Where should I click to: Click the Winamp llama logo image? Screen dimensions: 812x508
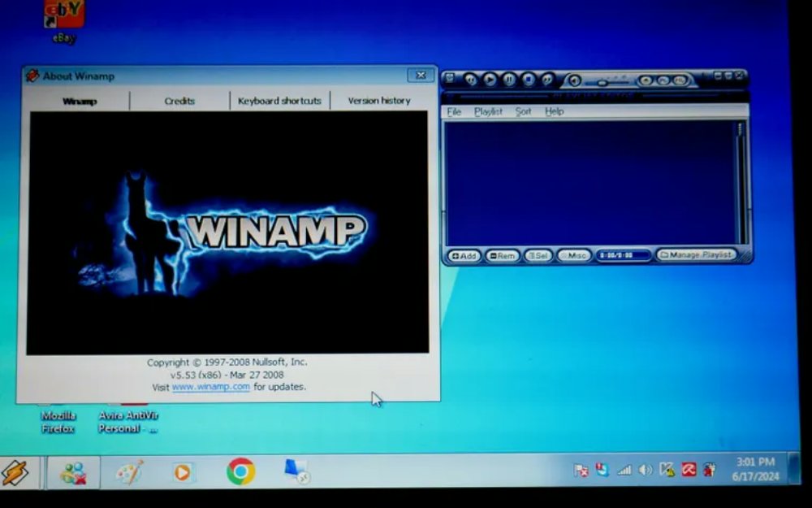(x=228, y=232)
